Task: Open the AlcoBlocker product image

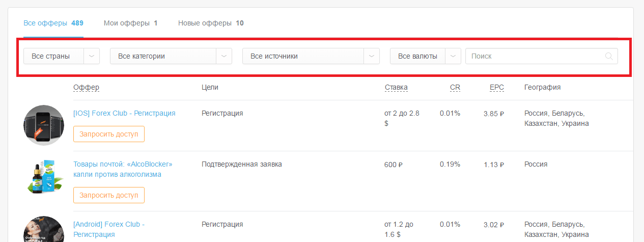Action: click(44, 176)
